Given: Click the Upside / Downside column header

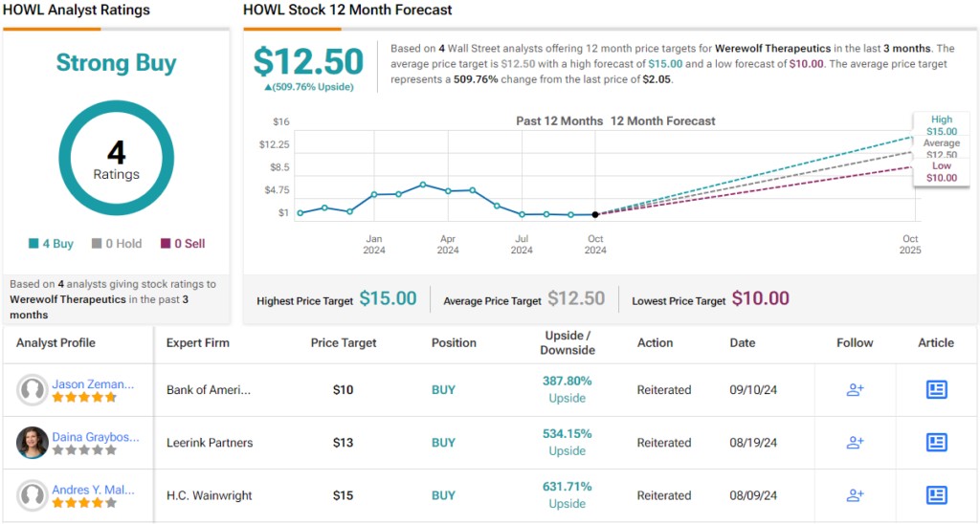Looking at the screenshot, I should (x=567, y=343).
